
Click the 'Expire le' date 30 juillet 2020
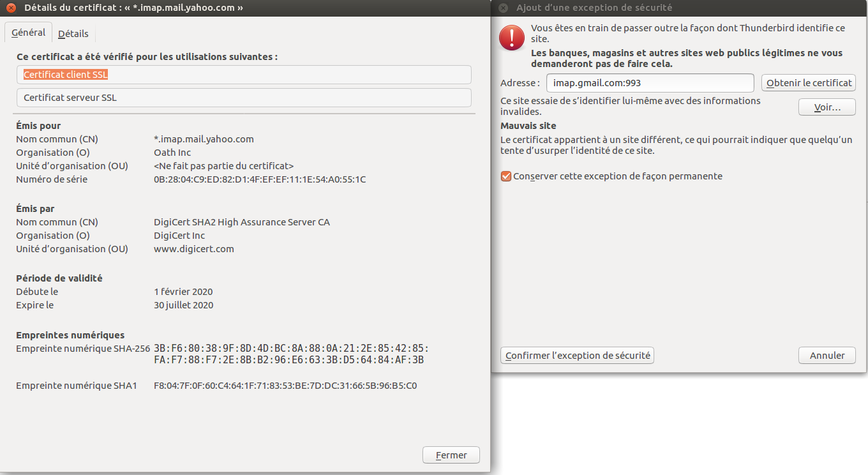click(184, 305)
